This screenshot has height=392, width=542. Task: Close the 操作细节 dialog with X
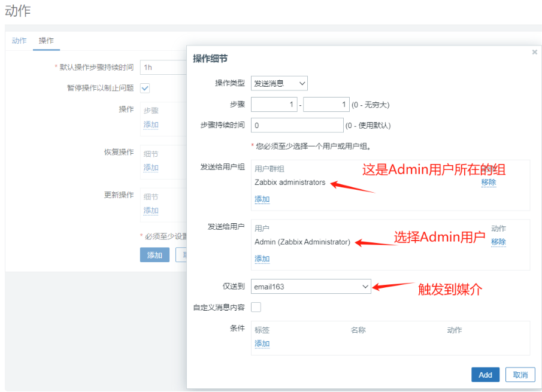[x=534, y=53]
